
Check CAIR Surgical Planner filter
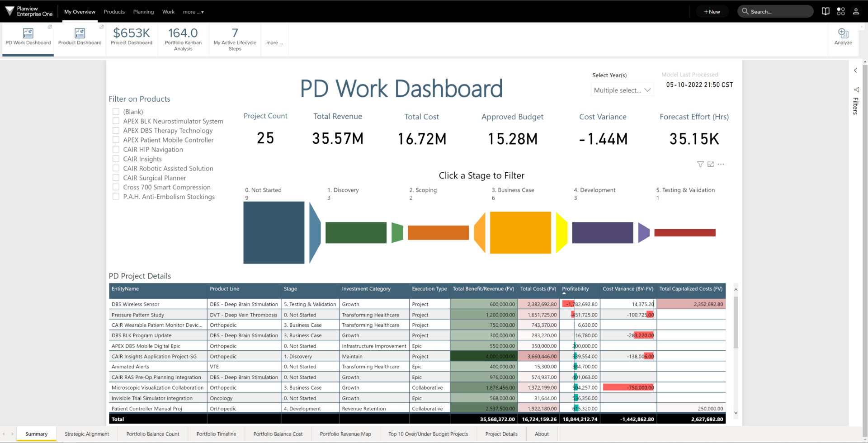tap(116, 178)
